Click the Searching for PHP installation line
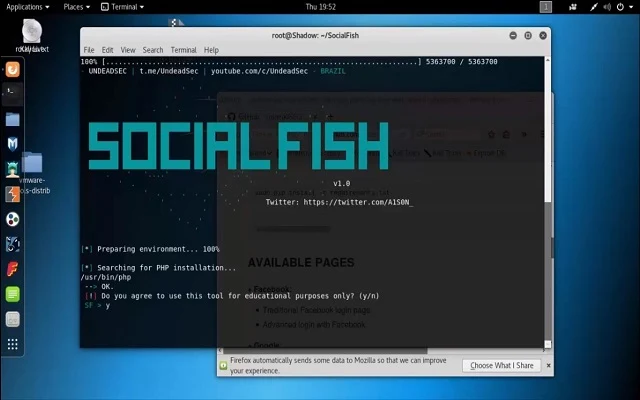 [x=158, y=268]
